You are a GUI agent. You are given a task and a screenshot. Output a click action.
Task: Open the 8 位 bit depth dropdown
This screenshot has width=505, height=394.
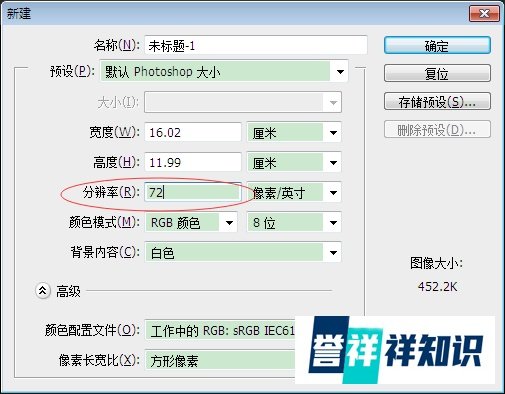(x=294, y=222)
